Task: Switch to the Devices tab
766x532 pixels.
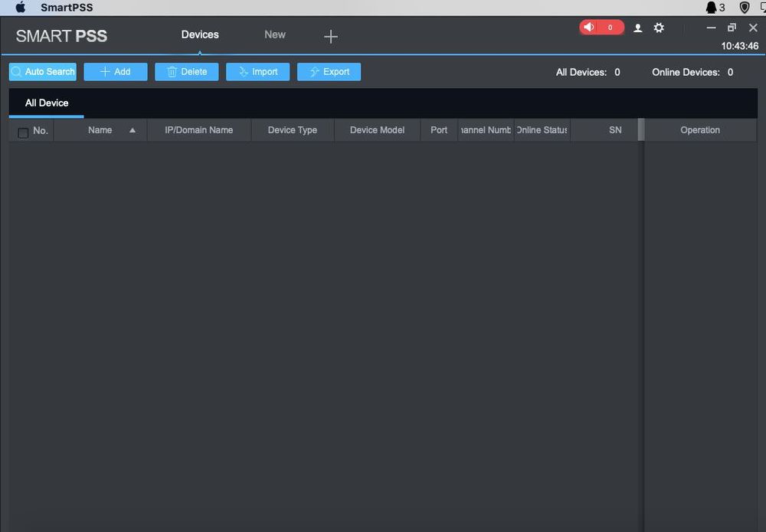Action: tap(200, 34)
